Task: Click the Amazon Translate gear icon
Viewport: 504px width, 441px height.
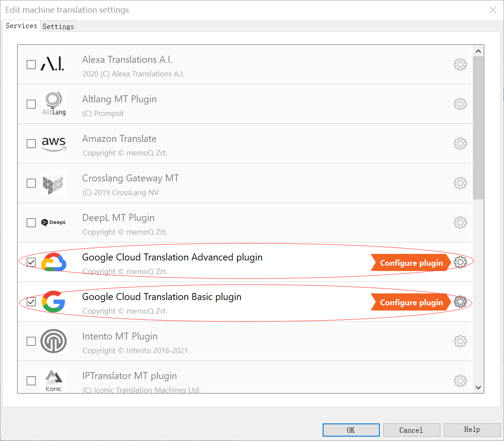Action: [x=460, y=144]
